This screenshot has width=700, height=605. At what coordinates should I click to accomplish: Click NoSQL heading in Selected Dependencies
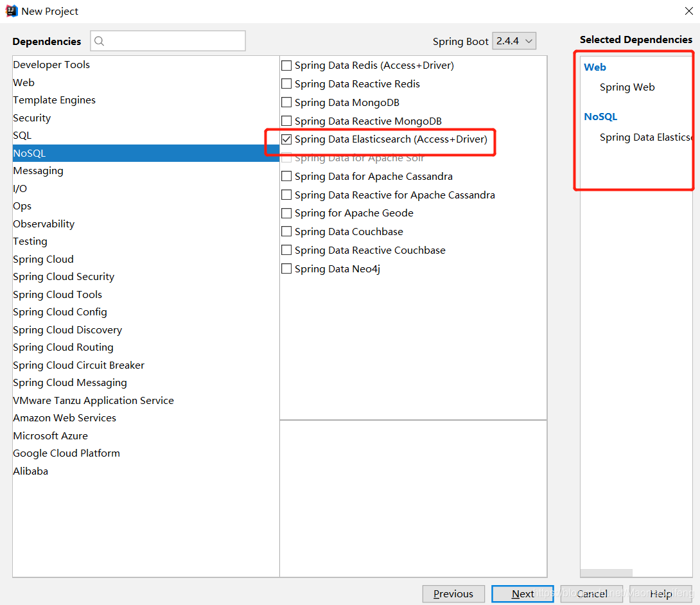pos(600,116)
